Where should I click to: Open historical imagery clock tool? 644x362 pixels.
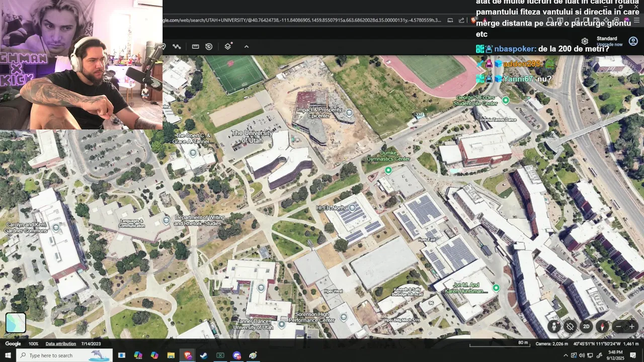[209, 46]
